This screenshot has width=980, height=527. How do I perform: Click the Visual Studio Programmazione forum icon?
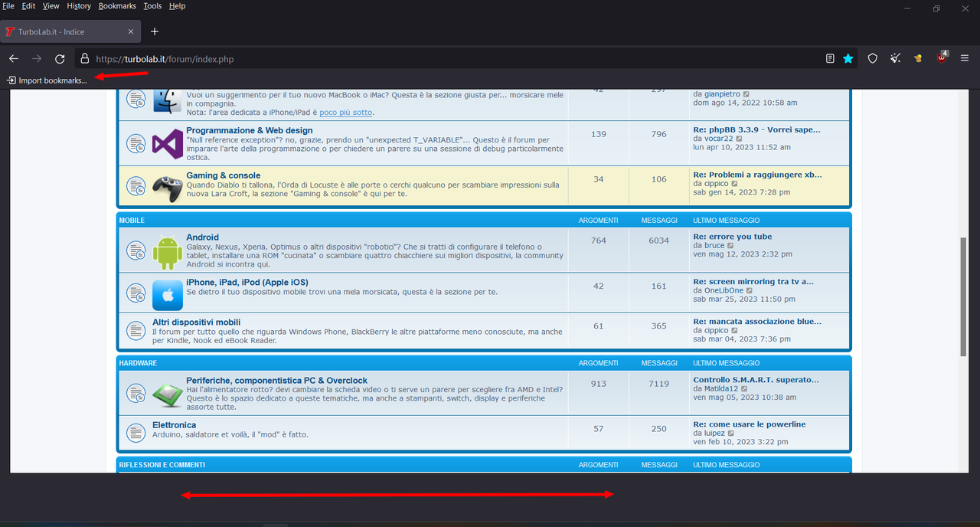167,144
